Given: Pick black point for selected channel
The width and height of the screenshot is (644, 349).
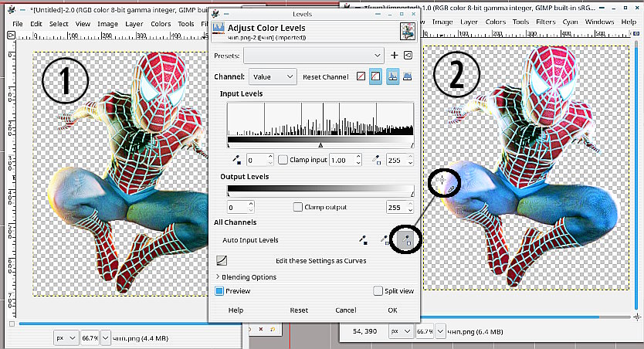Looking at the screenshot, I should [x=237, y=160].
